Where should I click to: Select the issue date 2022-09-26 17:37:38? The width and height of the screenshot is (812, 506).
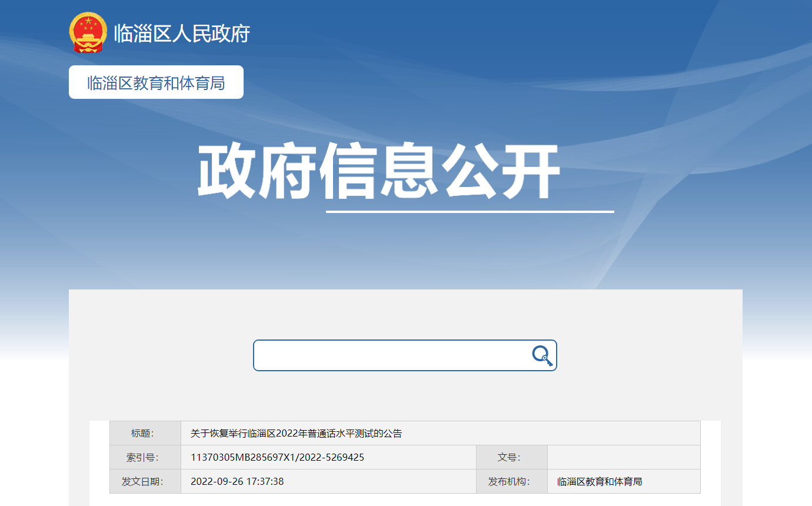tap(237, 481)
